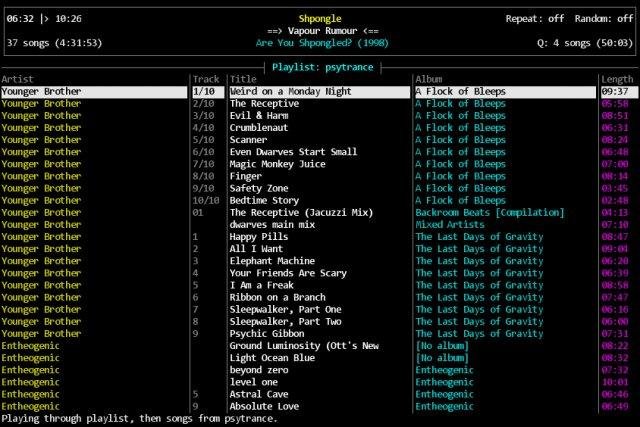Click the 09:37 length of the first track
Screen dimensions: 640x427
click(x=615, y=91)
